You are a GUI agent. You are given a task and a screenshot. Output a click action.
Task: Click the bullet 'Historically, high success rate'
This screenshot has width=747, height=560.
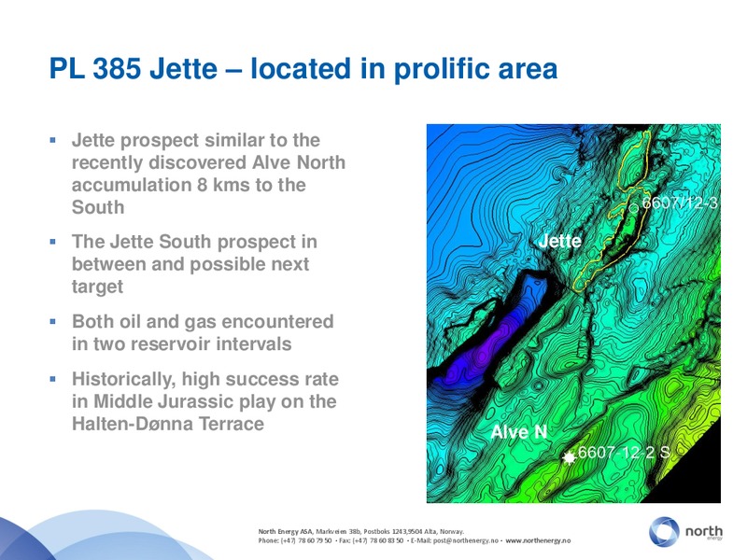point(204,379)
